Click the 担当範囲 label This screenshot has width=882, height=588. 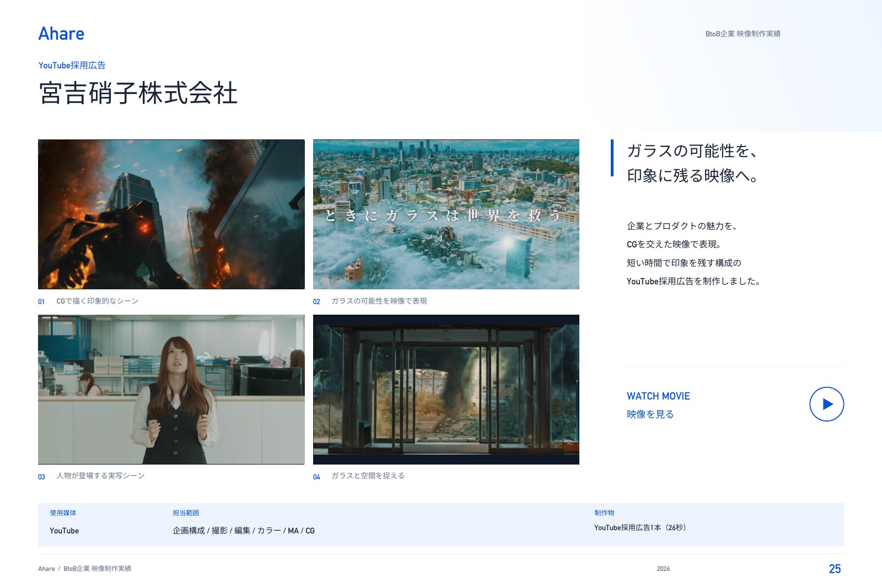click(186, 513)
